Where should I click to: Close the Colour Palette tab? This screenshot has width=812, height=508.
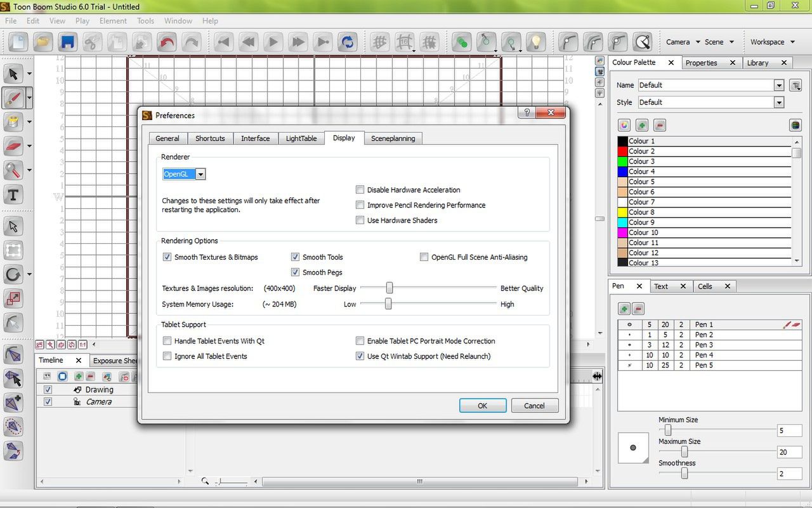671,62
